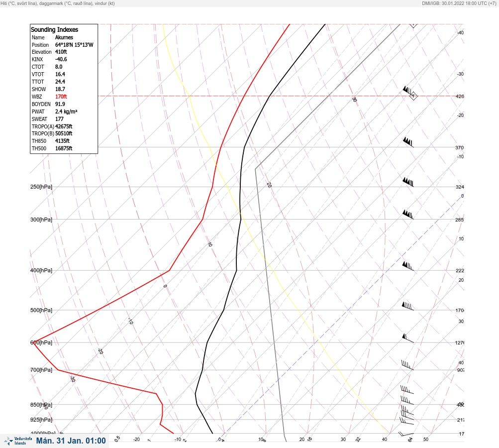499x448 pixels.
Task: Click the TROPO(B) value 50510ft
Action: (64, 133)
